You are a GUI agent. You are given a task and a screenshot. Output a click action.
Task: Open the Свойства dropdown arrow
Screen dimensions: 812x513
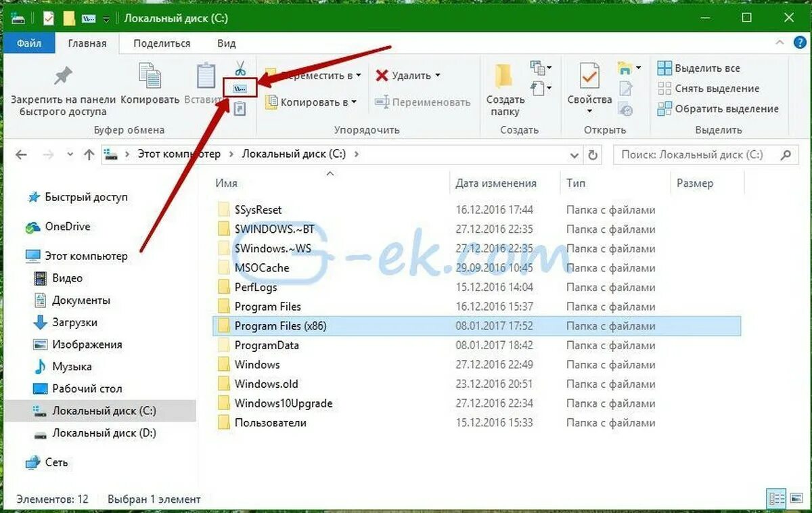[x=589, y=111]
